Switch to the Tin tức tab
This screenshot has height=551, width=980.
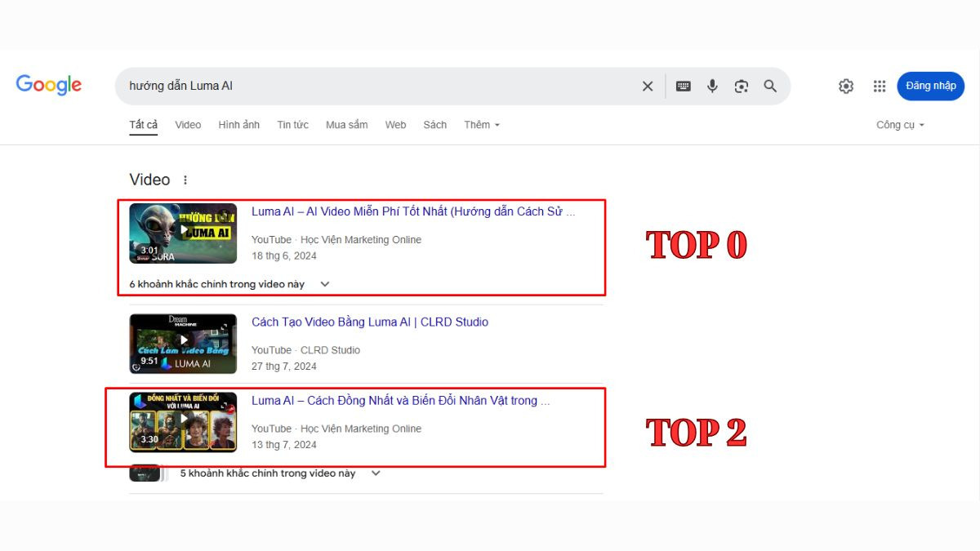click(x=292, y=125)
